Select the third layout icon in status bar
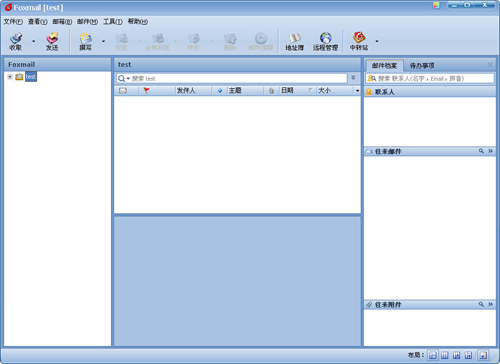Screen dimensions: 500x364 456,355
